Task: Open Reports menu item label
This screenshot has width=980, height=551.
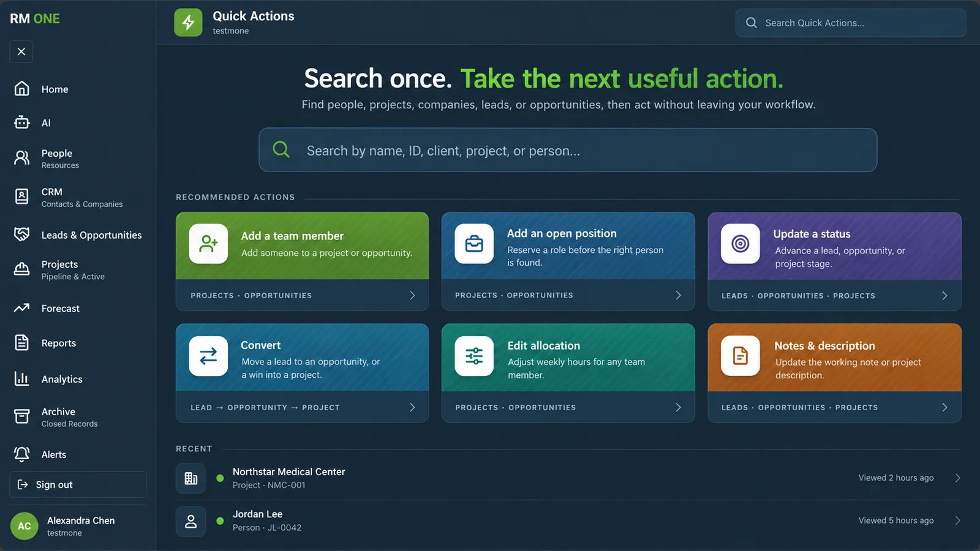Action: 59,343
